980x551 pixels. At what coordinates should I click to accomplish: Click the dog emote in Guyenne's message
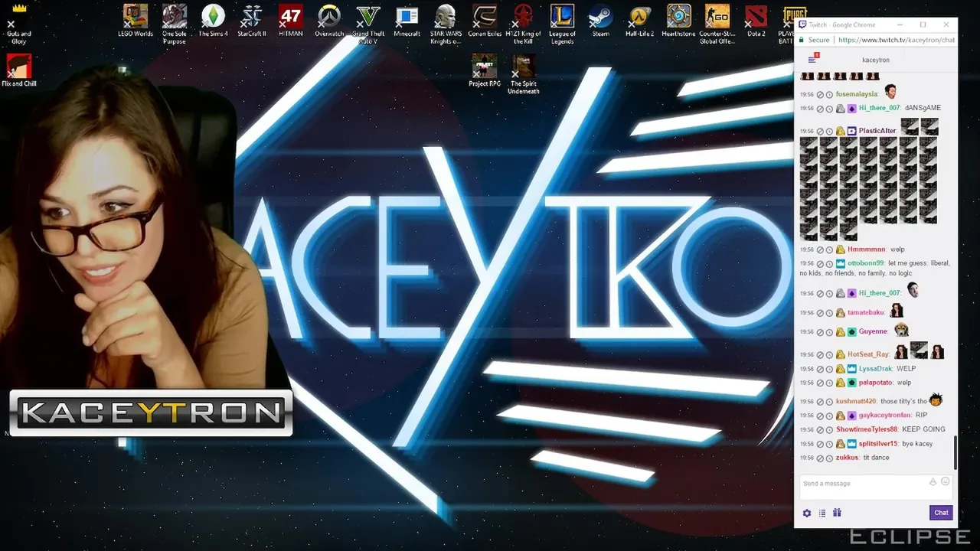click(901, 330)
